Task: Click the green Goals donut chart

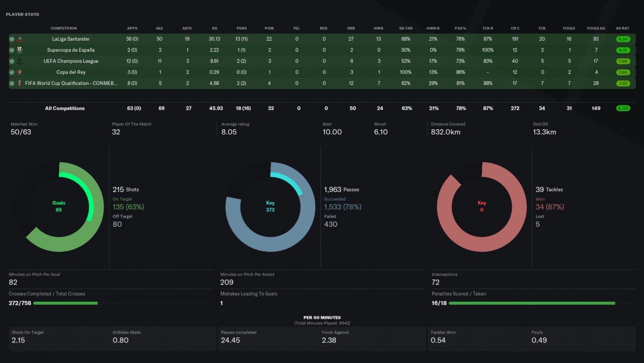Action: [x=59, y=207]
